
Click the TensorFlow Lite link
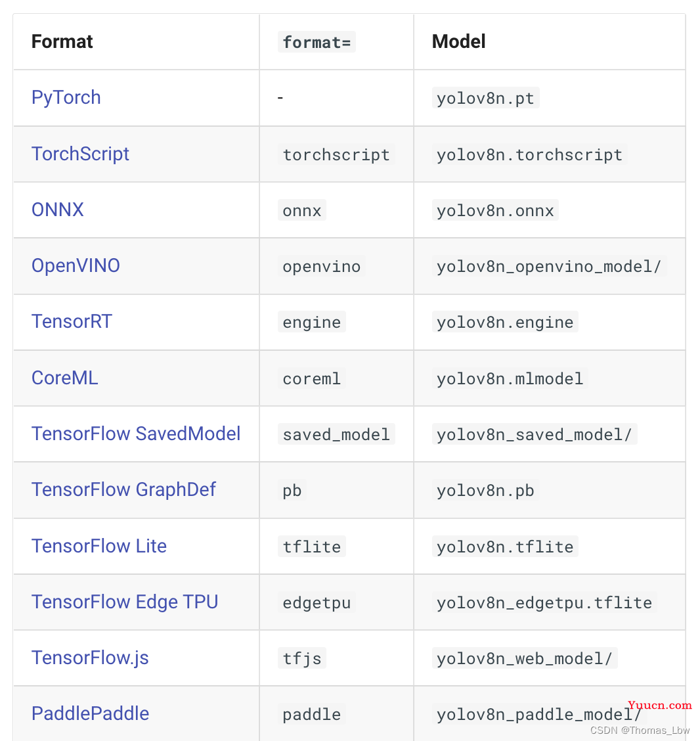(x=99, y=546)
